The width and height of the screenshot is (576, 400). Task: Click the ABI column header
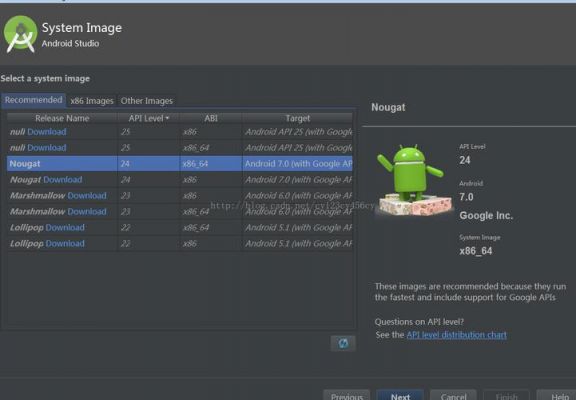click(x=211, y=118)
